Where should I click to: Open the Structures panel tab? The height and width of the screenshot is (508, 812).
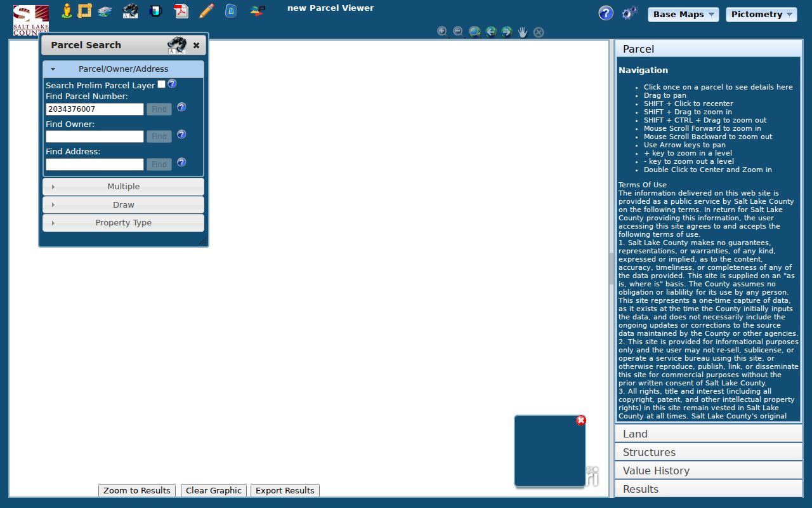pyautogui.click(x=709, y=452)
